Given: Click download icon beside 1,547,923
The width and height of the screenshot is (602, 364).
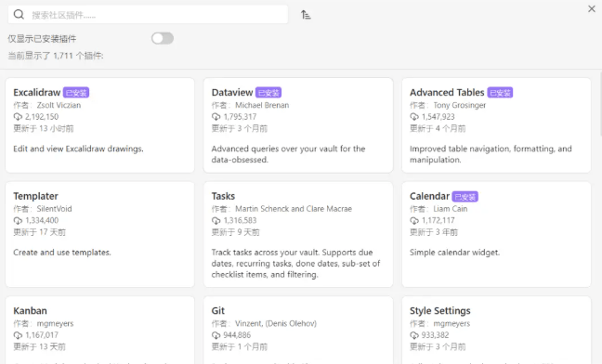Looking at the screenshot, I should pyautogui.click(x=414, y=117).
